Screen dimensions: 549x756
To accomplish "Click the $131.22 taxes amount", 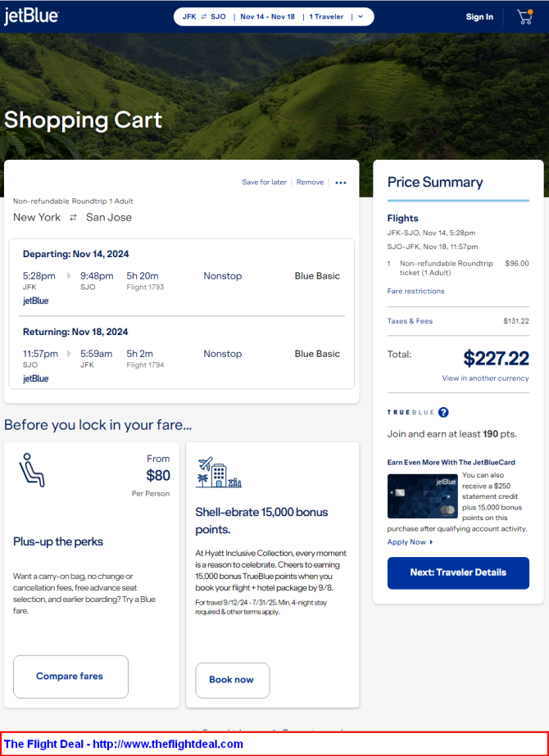I will point(515,321).
